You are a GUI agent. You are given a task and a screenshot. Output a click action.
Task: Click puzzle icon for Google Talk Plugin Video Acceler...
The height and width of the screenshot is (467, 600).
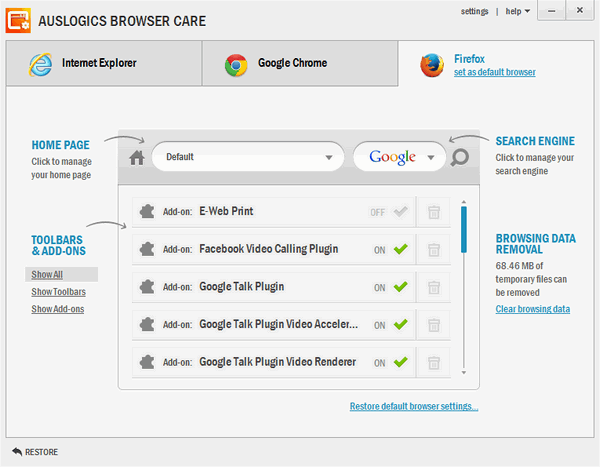tap(147, 325)
